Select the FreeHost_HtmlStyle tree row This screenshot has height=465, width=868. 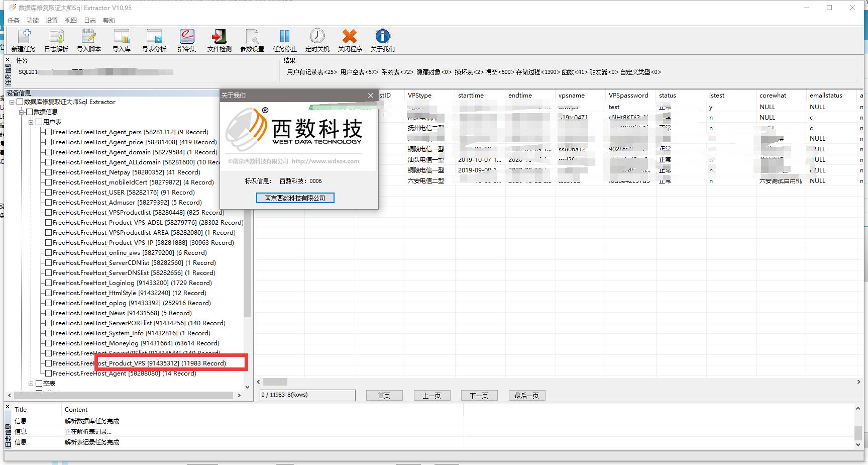tap(130, 293)
